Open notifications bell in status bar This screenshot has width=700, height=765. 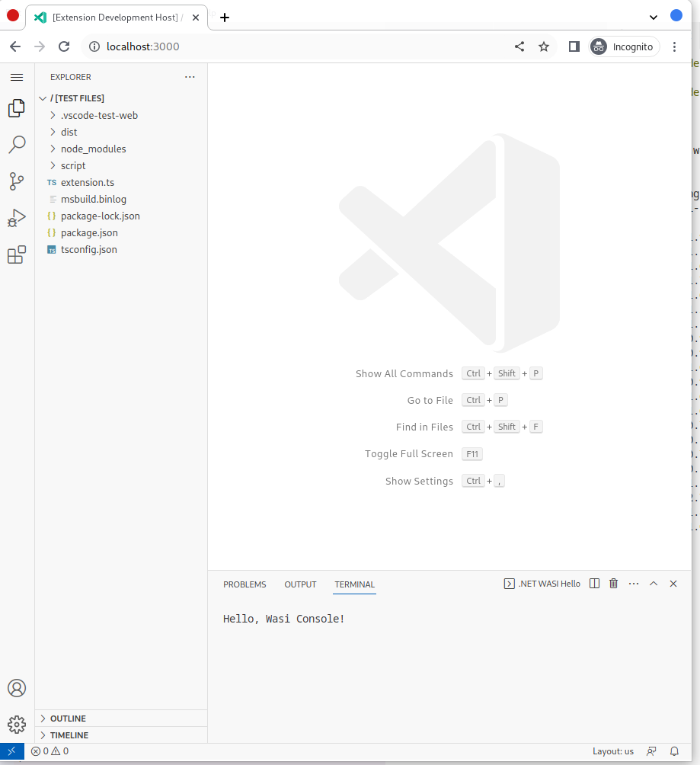[x=674, y=751]
